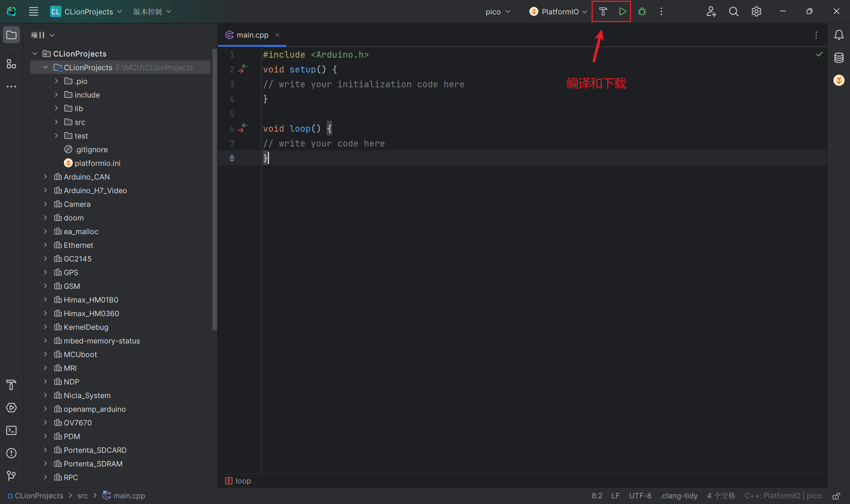Viewport: 850px width, 504px height.
Task: Change UTF-8 file encoding
Action: click(640, 496)
